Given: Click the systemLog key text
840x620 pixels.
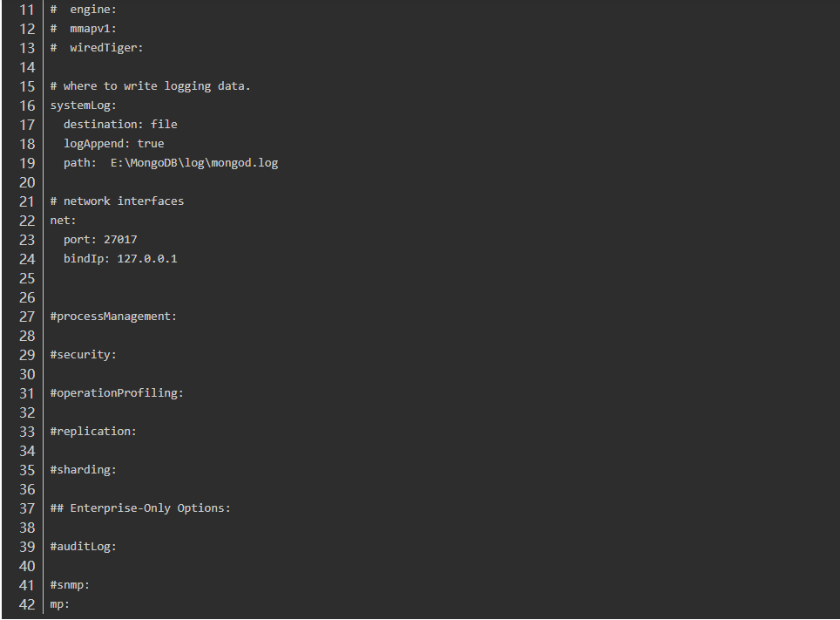Looking at the screenshot, I should click(83, 106).
